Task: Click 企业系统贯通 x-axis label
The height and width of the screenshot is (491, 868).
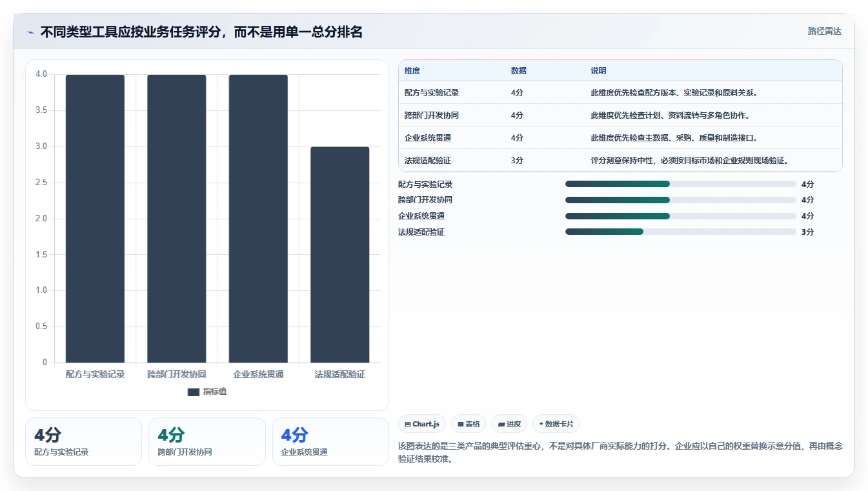Action: [x=258, y=374]
